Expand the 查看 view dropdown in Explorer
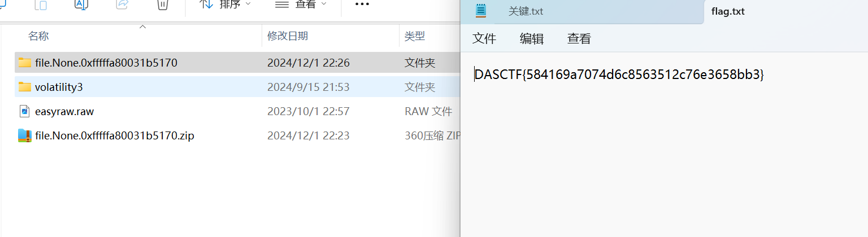Viewport: 868px width, 237px height. point(301,5)
